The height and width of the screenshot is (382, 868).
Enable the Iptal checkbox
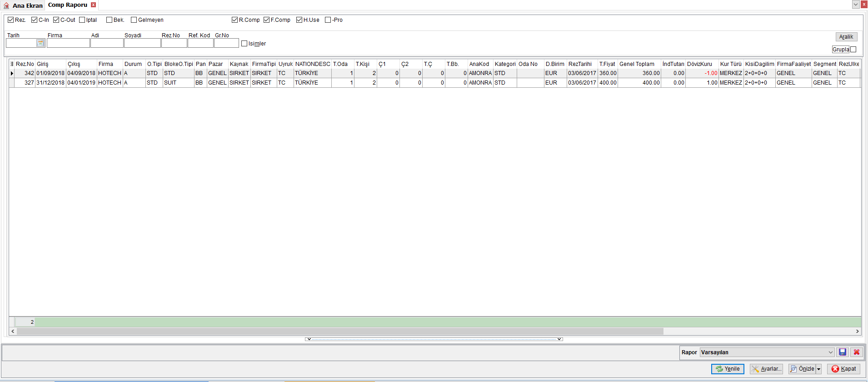(82, 20)
